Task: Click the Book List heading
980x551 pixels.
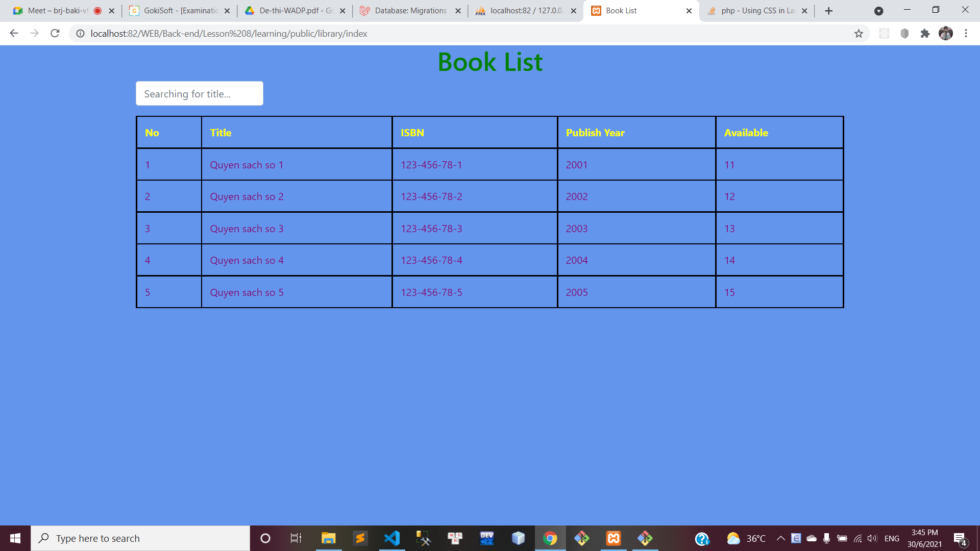Action: pos(490,62)
